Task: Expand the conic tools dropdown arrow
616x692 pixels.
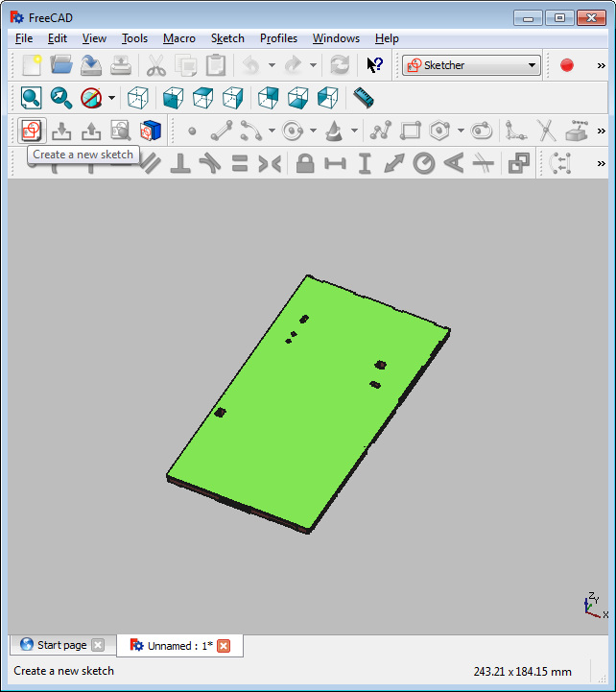Action: point(354,131)
